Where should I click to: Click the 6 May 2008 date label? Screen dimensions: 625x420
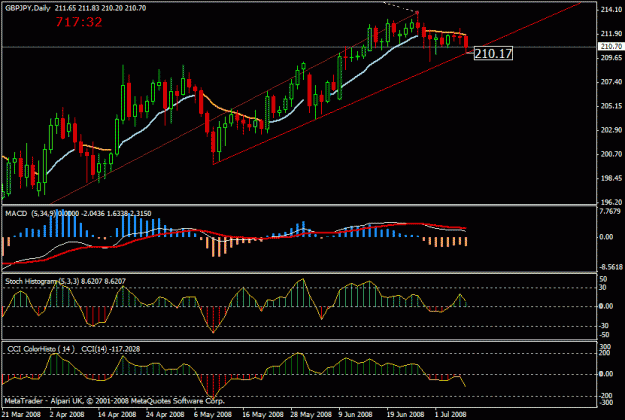(x=213, y=414)
